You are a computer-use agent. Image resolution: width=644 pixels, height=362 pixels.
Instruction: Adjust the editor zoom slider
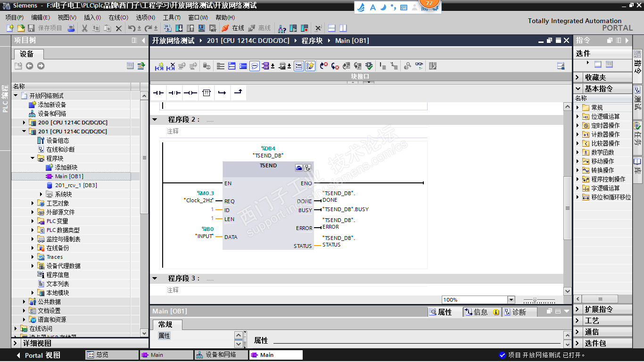tap(535, 300)
